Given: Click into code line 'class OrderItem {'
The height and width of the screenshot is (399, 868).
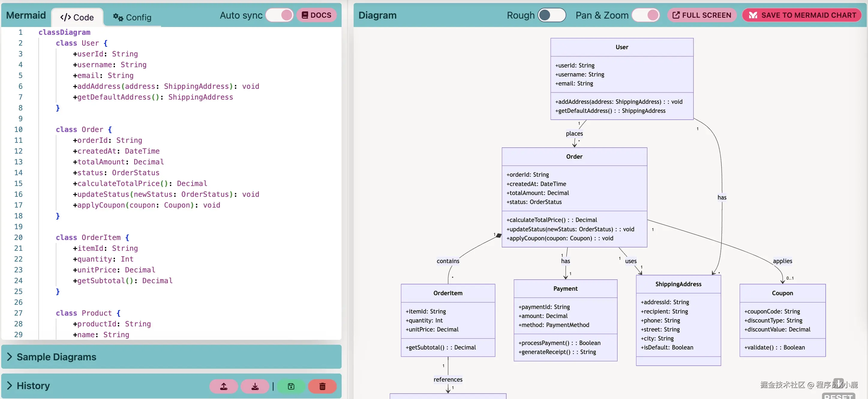Looking at the screenshot, I should tap(92, 237).
